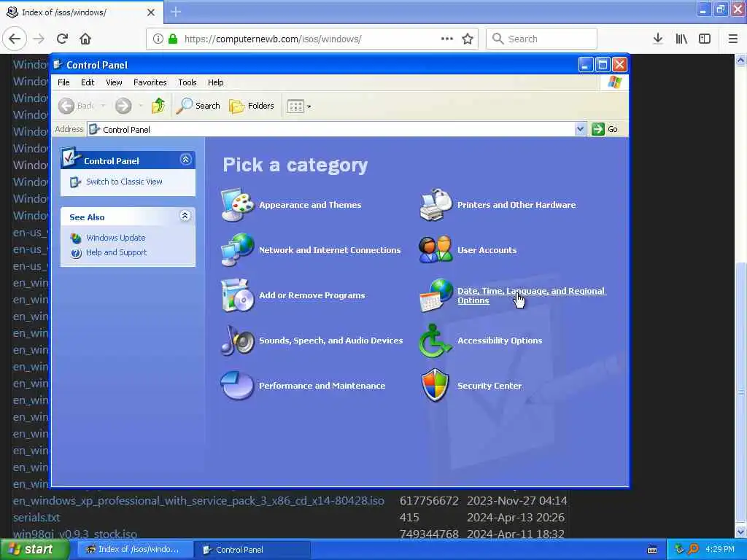This screenshot has width=747, height=560.
Task: Open the Accessibility Options wheelchair icon
Action: 436,341
